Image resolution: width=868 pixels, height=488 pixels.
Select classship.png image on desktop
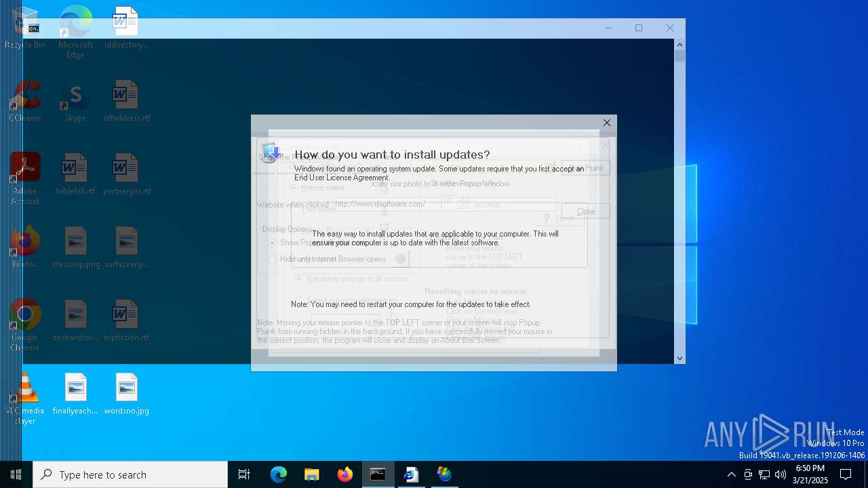[75, 247]
